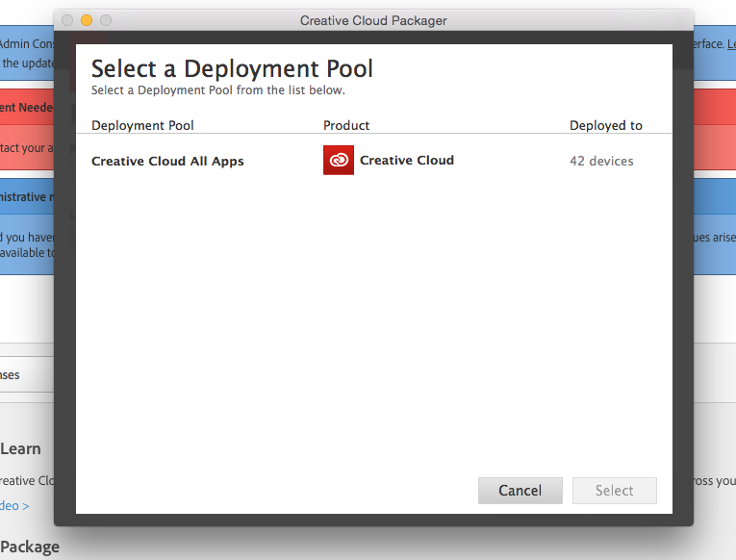This screenshot has height=560, width=736.
Task: Open the video link under Learn
Action: point(14,506)
